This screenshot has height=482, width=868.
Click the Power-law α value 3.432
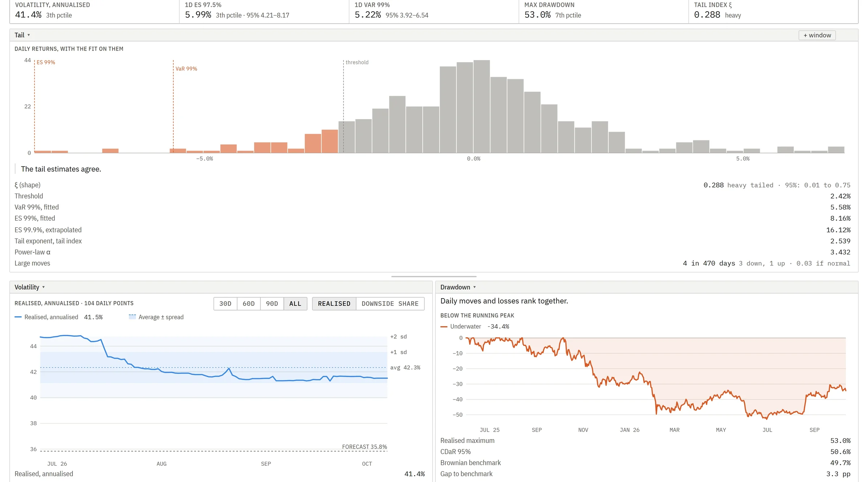coord(840,252)
